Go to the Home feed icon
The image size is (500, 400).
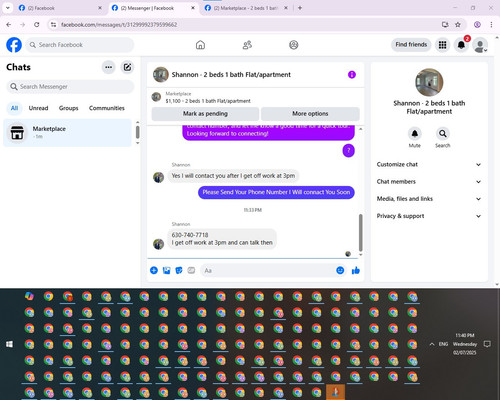tap(200, 45)
